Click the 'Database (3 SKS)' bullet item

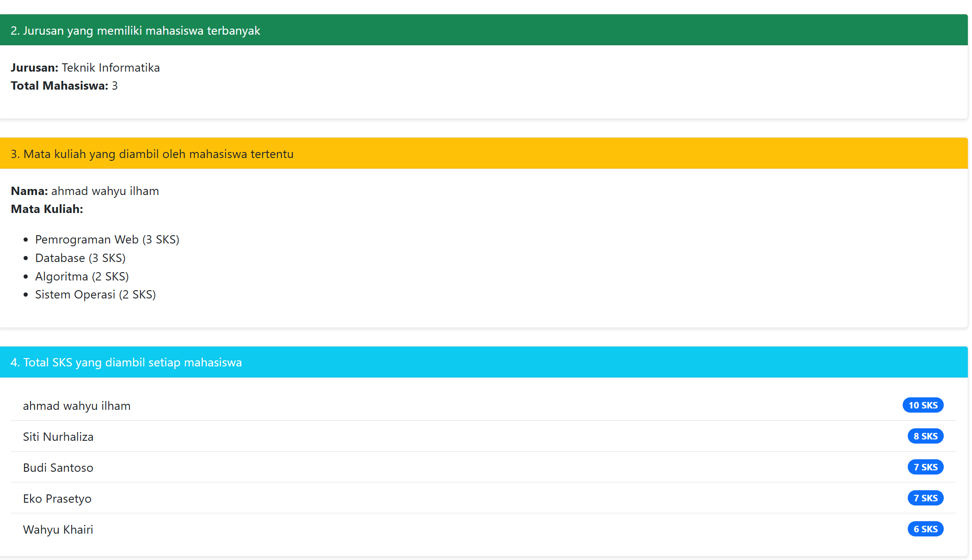pos(80,258)
